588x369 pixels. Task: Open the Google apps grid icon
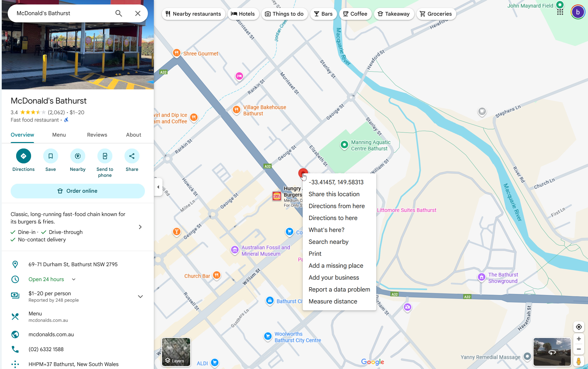coord(560,12)
